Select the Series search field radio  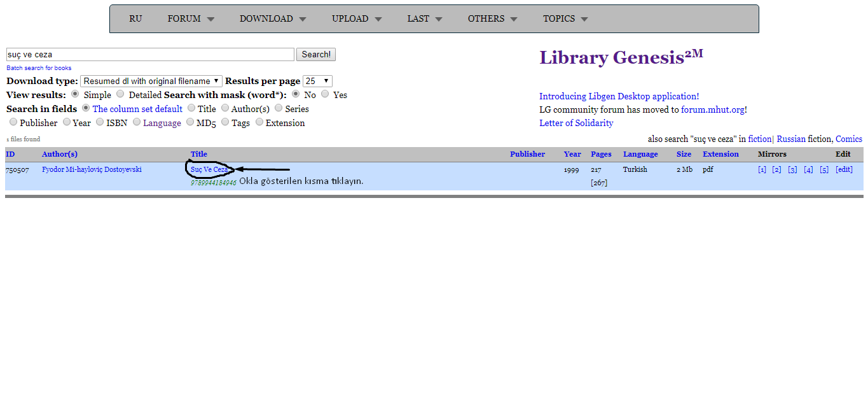click(279, 108)
